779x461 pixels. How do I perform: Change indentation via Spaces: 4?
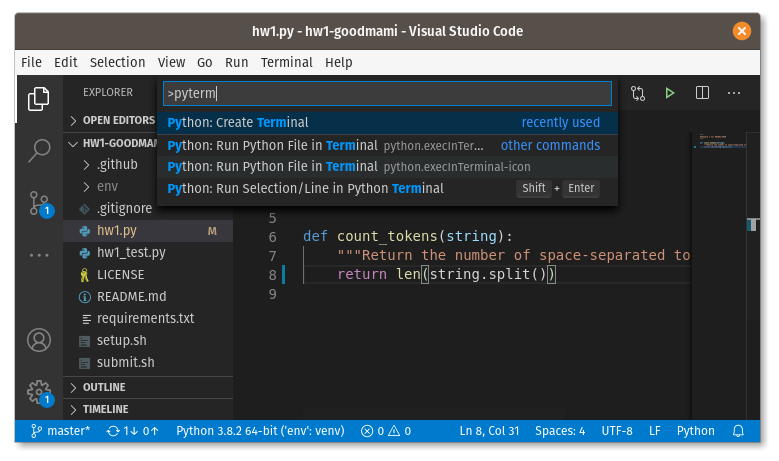(560, 431)
